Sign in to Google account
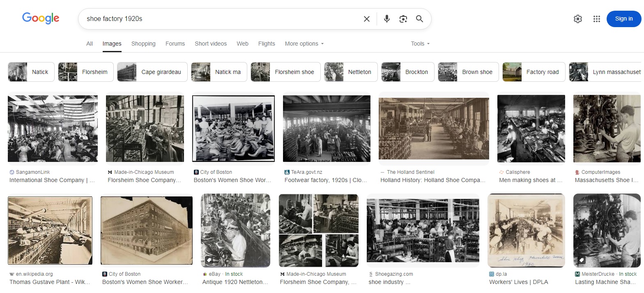644x293 pixels. tap(624, 19)
